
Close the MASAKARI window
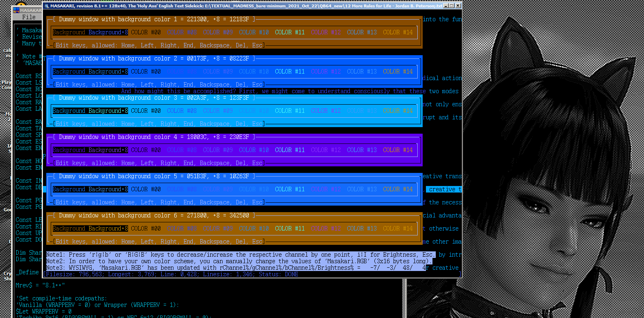[x=458, y=6]
